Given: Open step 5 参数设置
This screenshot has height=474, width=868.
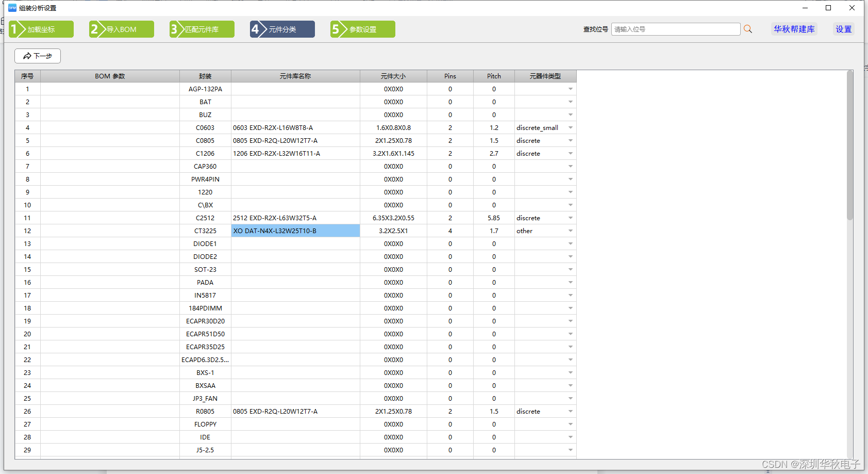Looking at the screenshot, I should point(363,29).
